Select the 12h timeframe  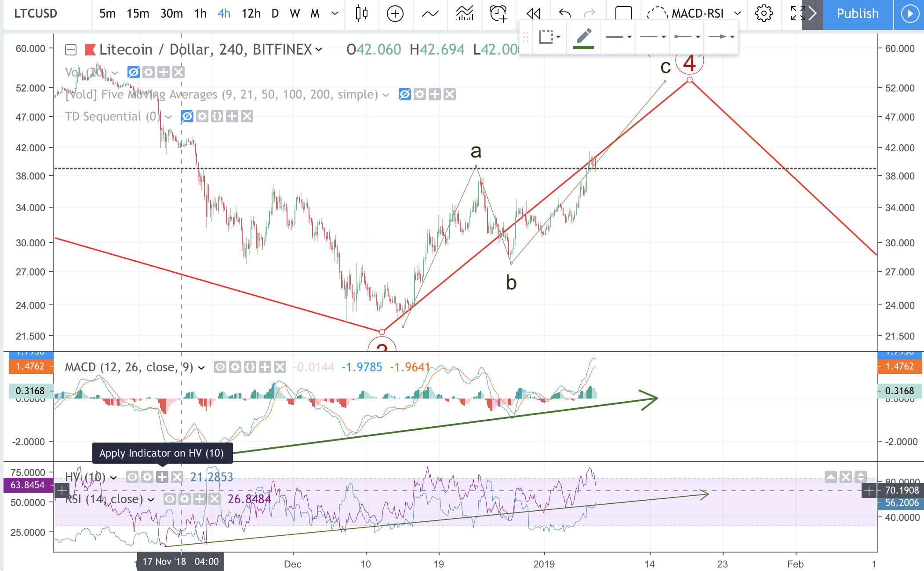[x=251, y=14]
